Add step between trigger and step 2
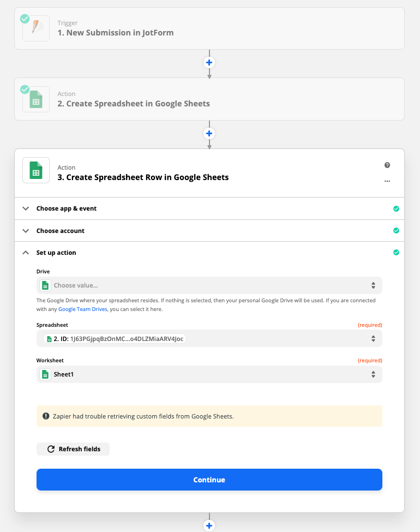The width and height of the screenshot is (420, 532). (x=209, y=62)
